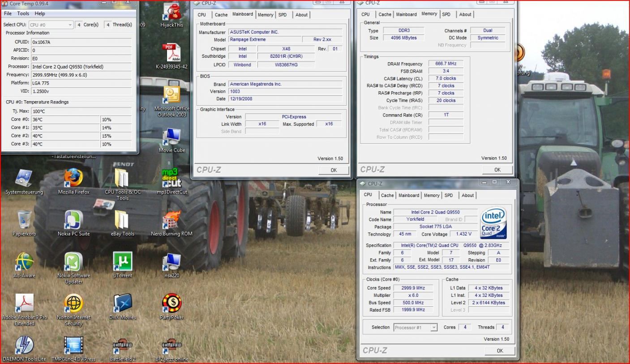Launch mp3DirectCut shortcut
Viewport: 630px width, 364px height.
point(171,182)
